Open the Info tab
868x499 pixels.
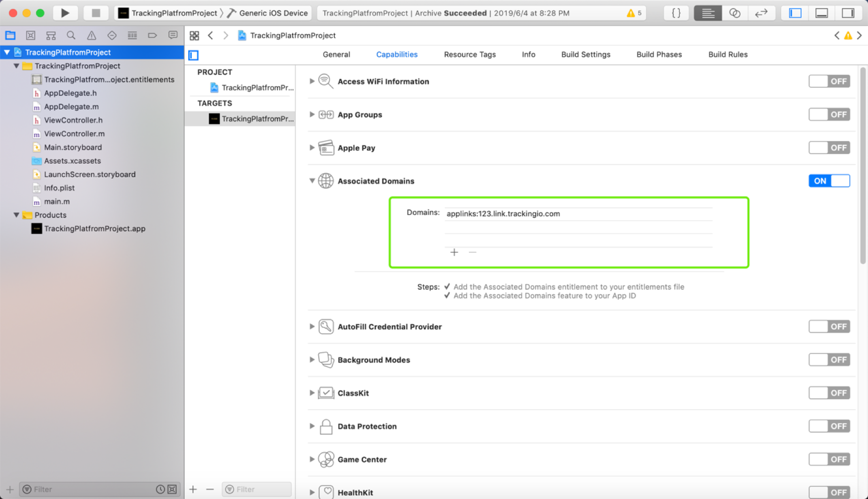coord(528,54)
